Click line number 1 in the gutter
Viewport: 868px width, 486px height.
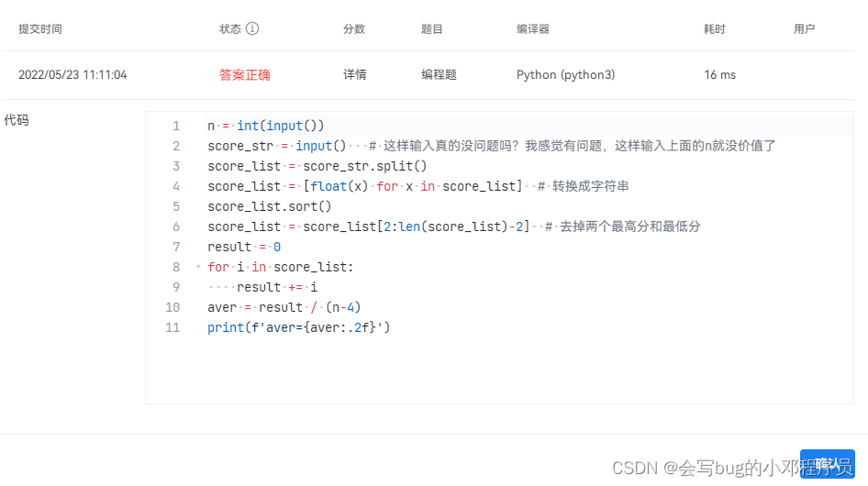(176, 126)
